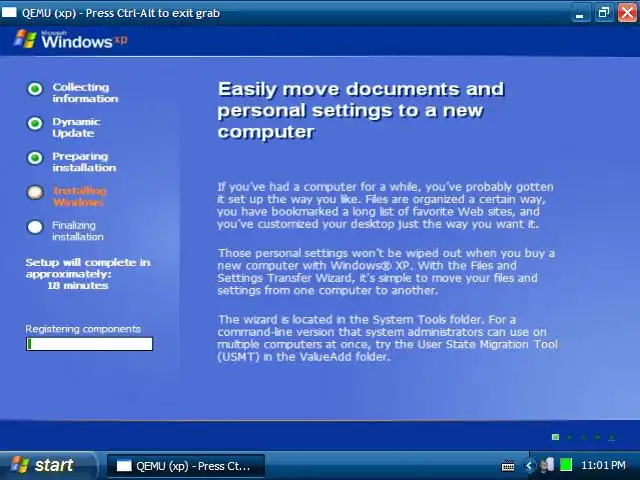
Task: Click the highlighted first slide indicator dot
Action: click(556, 437)
